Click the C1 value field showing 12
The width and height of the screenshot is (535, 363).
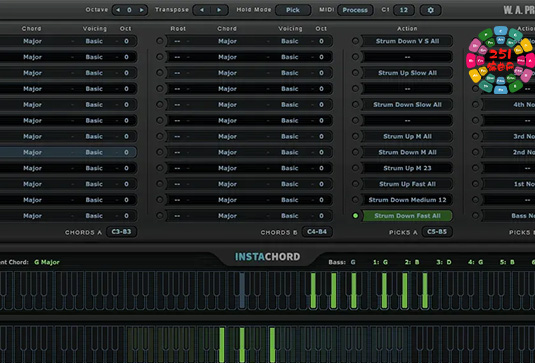[404, 10]
